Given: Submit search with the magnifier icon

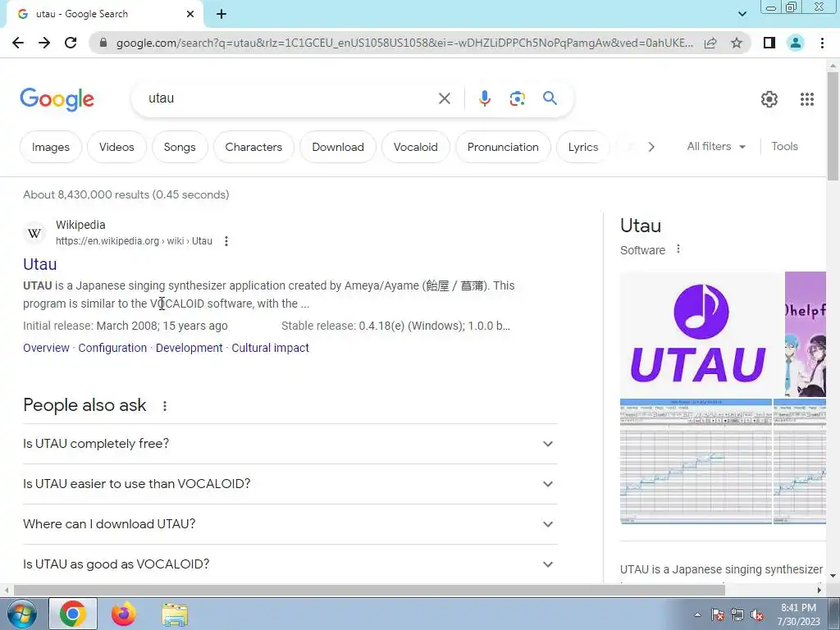Looking at the screenshot, I should pyautogui.click(x=550, y=98).
